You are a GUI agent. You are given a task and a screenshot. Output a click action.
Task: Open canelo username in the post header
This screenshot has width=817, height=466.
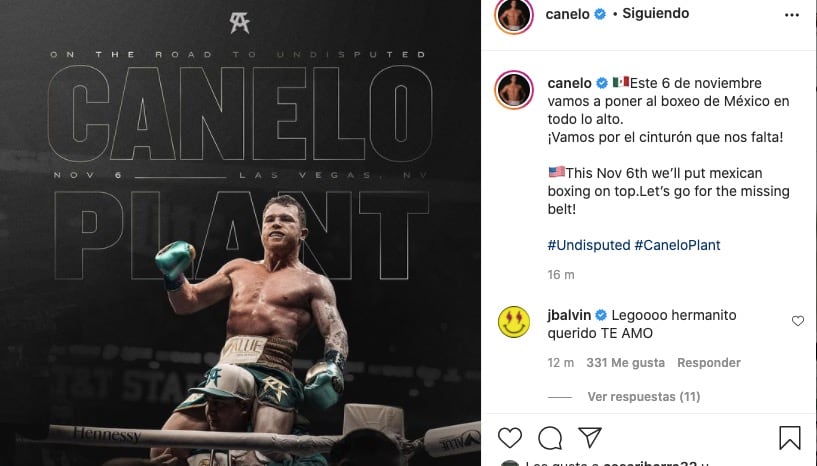click(569, 14)
